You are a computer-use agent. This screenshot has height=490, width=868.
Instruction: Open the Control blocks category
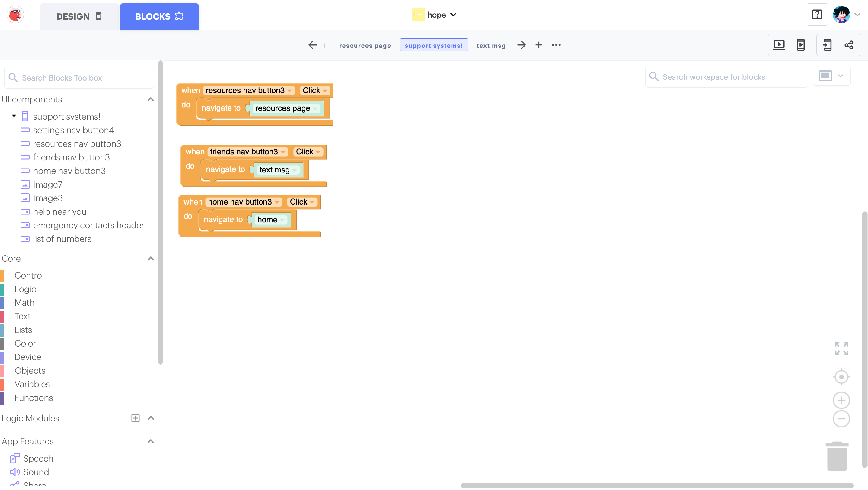point(29,275)
